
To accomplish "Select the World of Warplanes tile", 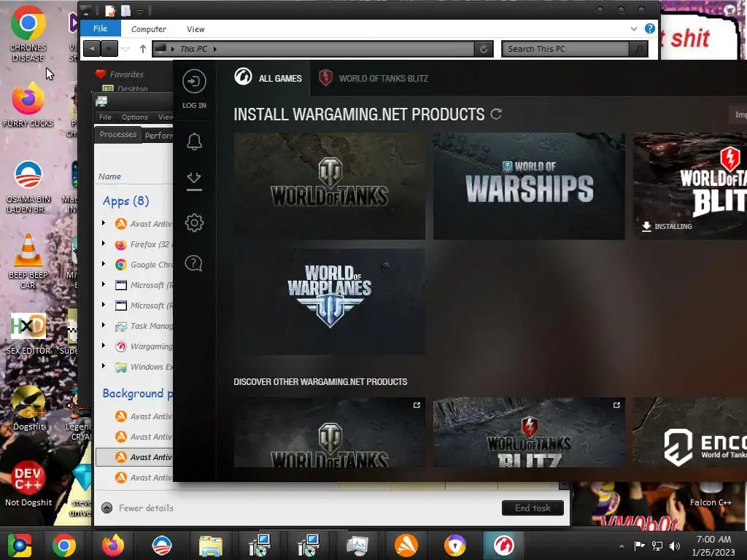I will click(x=329, y=301).
